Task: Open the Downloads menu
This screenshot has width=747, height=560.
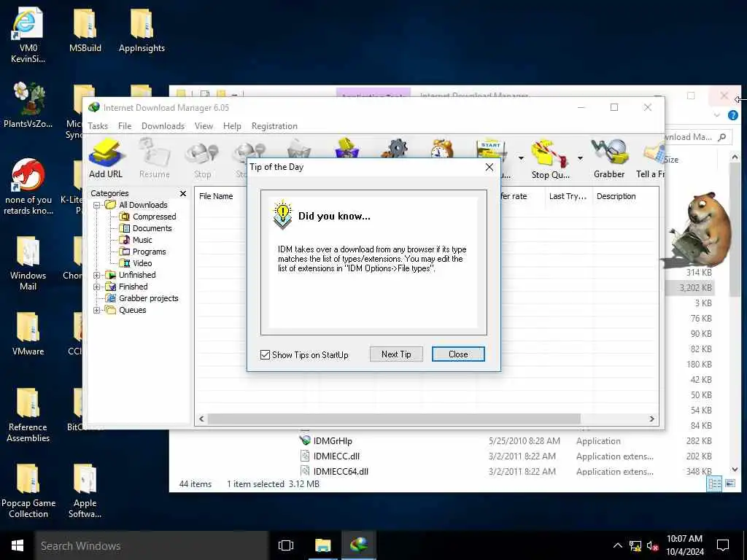Action: coord(163,125)
